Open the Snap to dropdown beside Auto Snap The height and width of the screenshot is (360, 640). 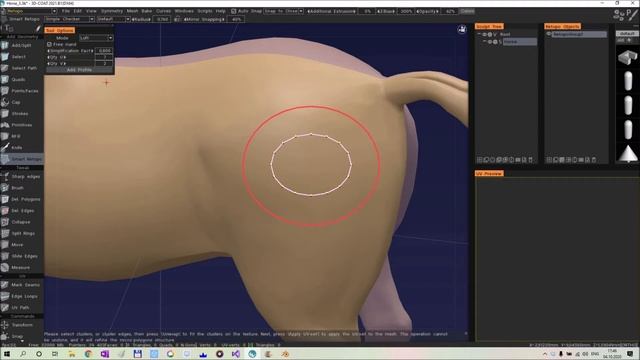pyautogui.click(x=283, y=11)
